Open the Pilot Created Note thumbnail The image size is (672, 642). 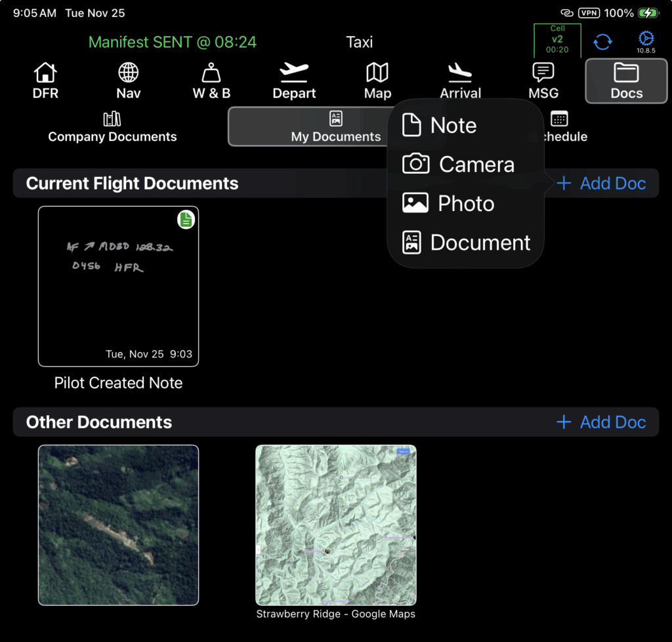[x=118, y=287]
